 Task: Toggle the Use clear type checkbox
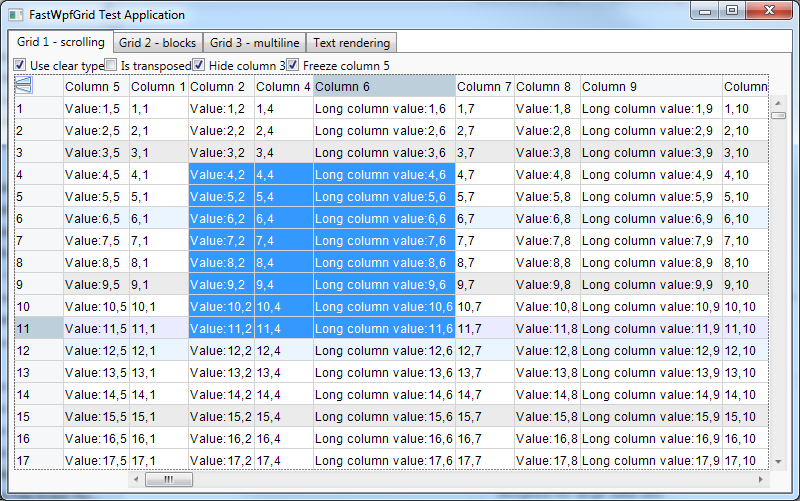(x=20, y=65)
